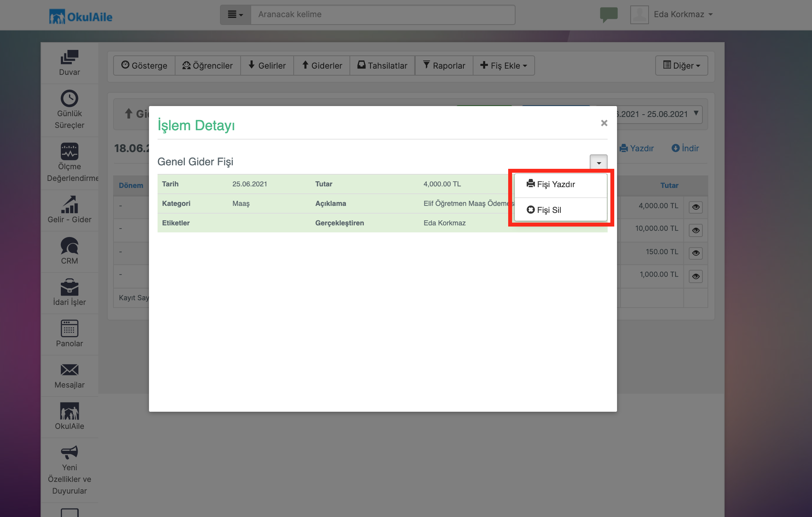Click the Eda Korkmaz Gerçekleştiren value

click(445, 223)
